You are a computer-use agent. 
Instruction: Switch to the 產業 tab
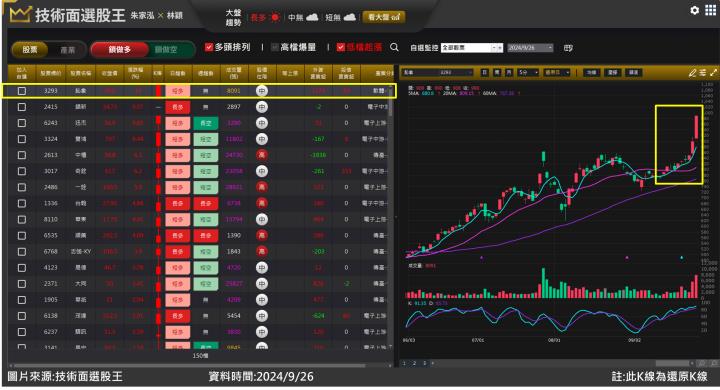(x=68, y=50)
